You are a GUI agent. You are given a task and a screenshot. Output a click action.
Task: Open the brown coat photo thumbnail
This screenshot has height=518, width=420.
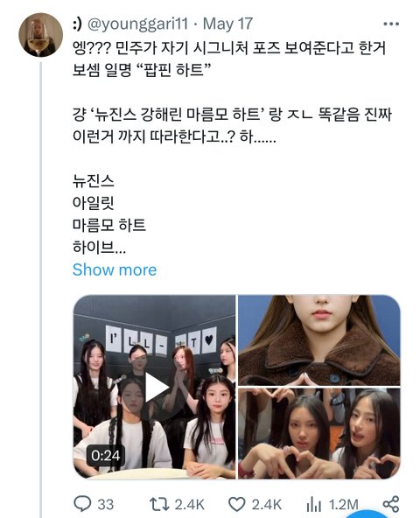[x=319, y=340]
